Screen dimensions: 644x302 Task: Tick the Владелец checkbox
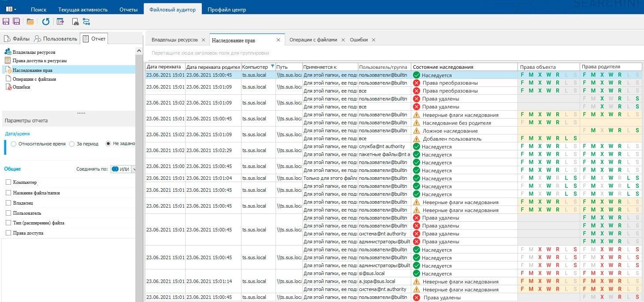(8, 203)
